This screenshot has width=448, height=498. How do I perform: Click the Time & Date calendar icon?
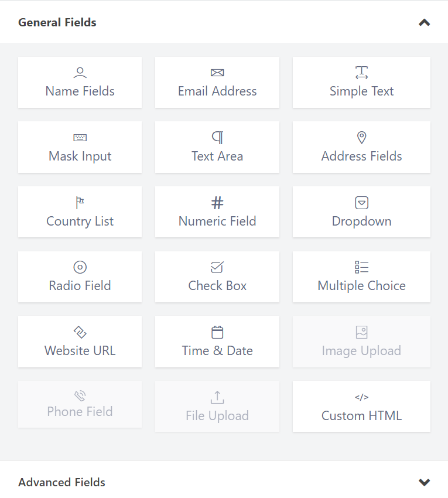click(217, 332)
